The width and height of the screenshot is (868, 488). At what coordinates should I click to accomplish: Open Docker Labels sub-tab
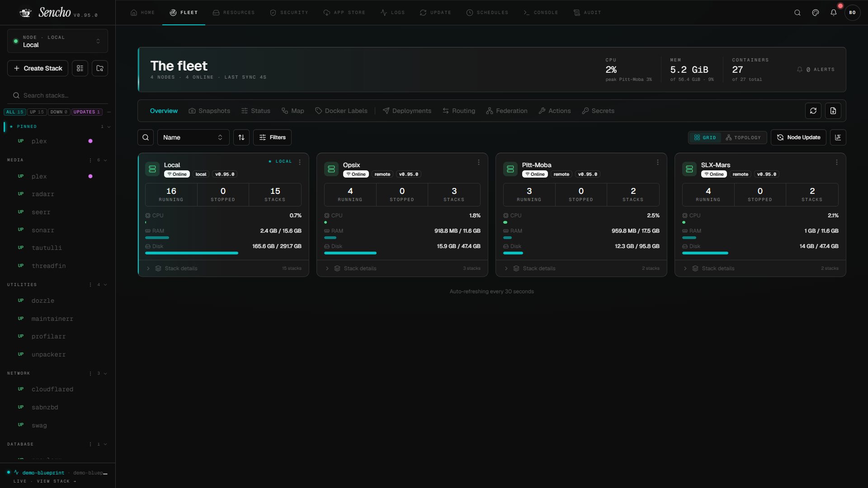point(341,111)
